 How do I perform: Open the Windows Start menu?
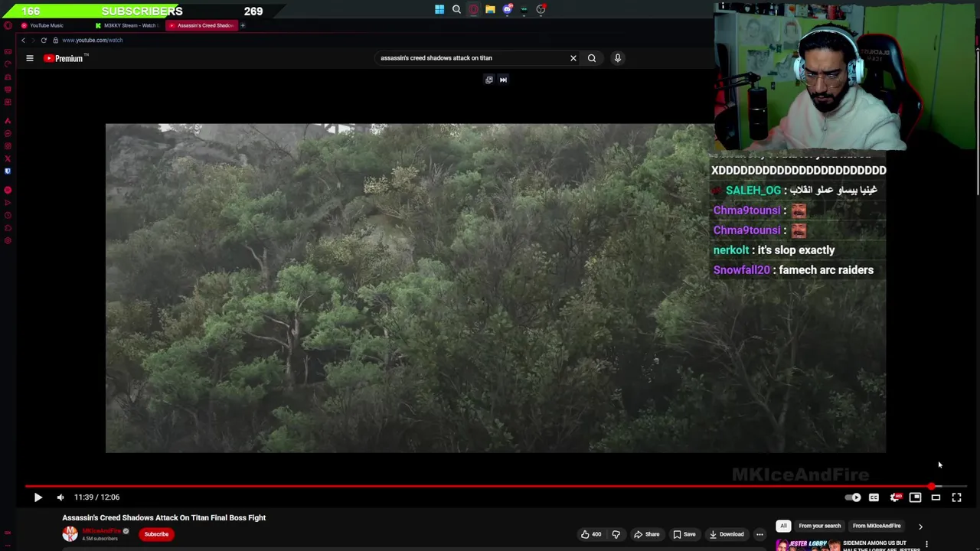(x=439, y=10)
